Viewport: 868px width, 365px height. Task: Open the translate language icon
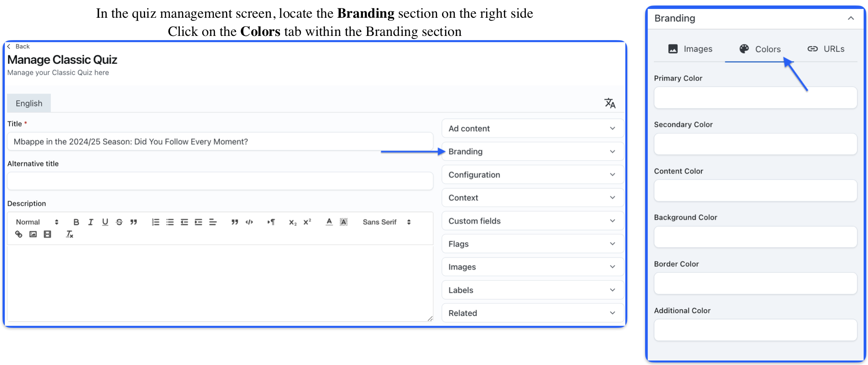point(610,103)
